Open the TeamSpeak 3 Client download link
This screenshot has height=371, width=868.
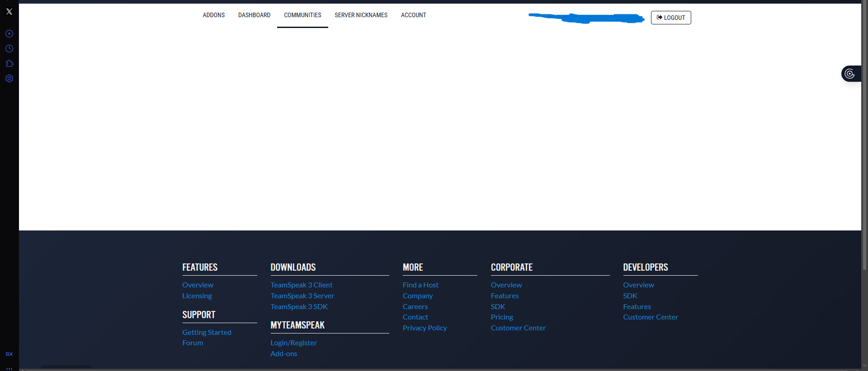point(301,285)
